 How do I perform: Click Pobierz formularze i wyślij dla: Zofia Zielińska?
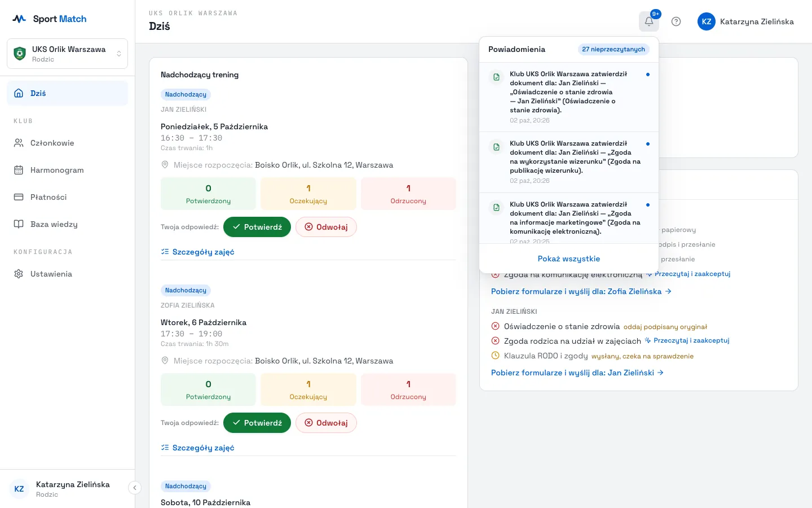pos(581,291)
